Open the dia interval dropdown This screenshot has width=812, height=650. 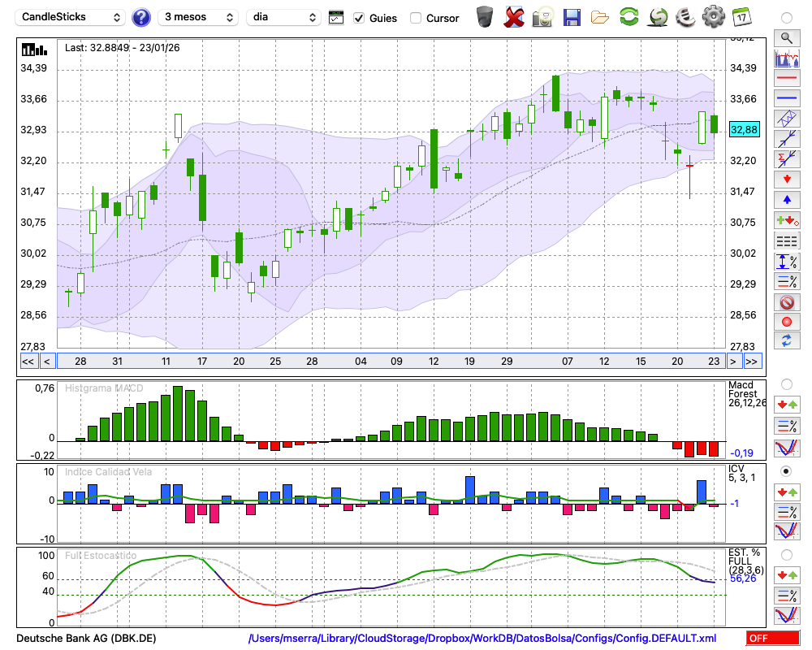[x=285, y=17]
